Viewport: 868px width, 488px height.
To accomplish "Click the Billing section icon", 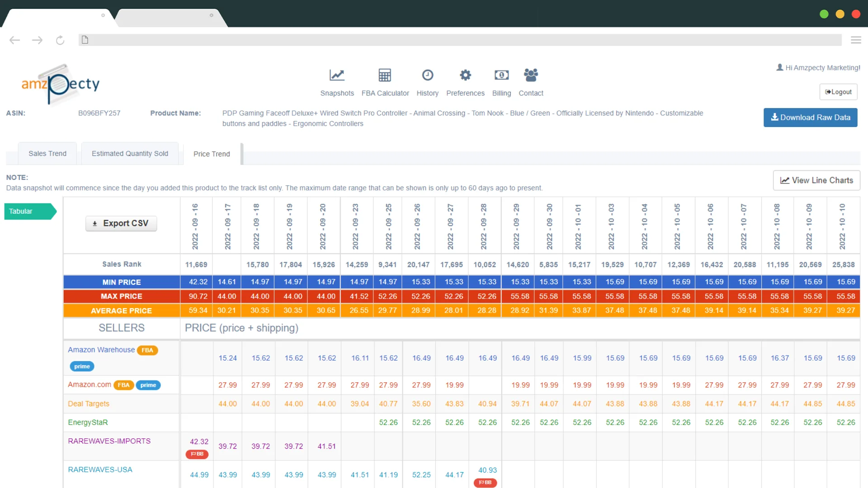I will [501, 75].
